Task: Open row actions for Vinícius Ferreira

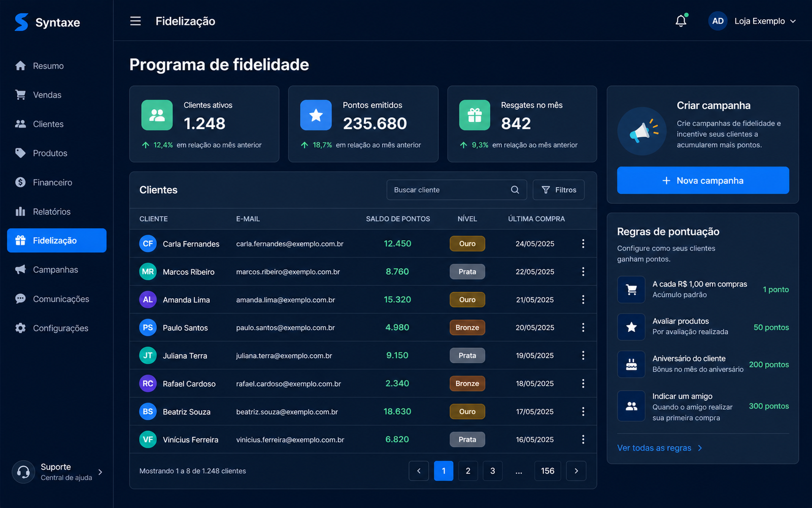Action: tap(583, 439)
